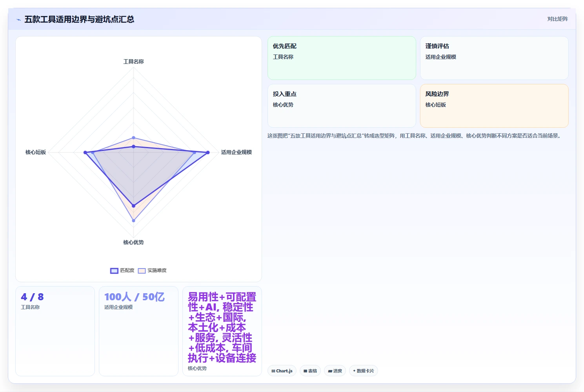Click the small icon before the page title
The image size is (584, 392).
[x=18, y=20]
